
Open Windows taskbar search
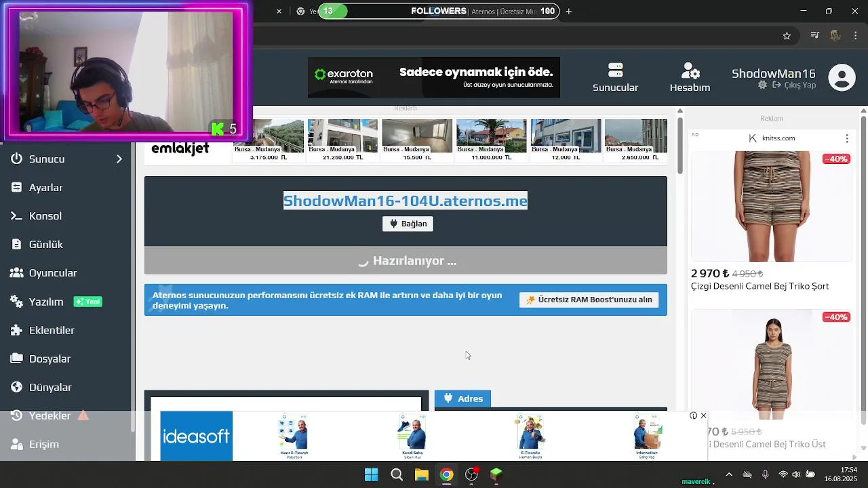tap(397, 474)
